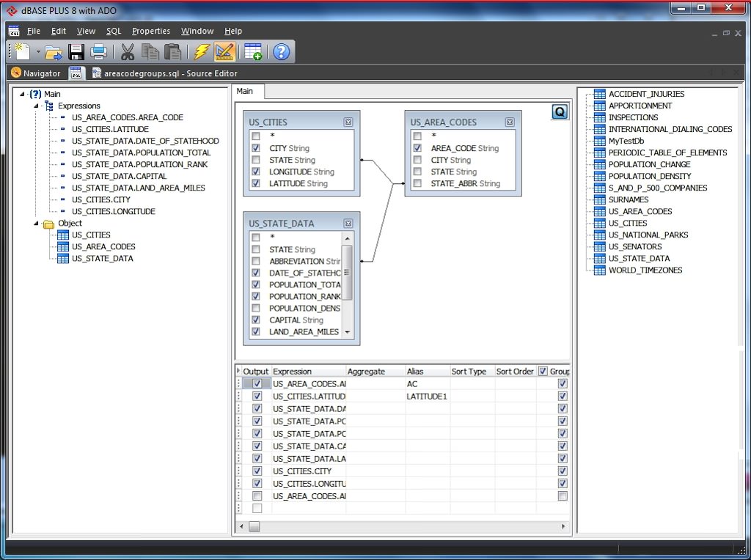Check ABBREVIATION field in US_STATE_DATA
Screen dimensions: 751x560
256,261
